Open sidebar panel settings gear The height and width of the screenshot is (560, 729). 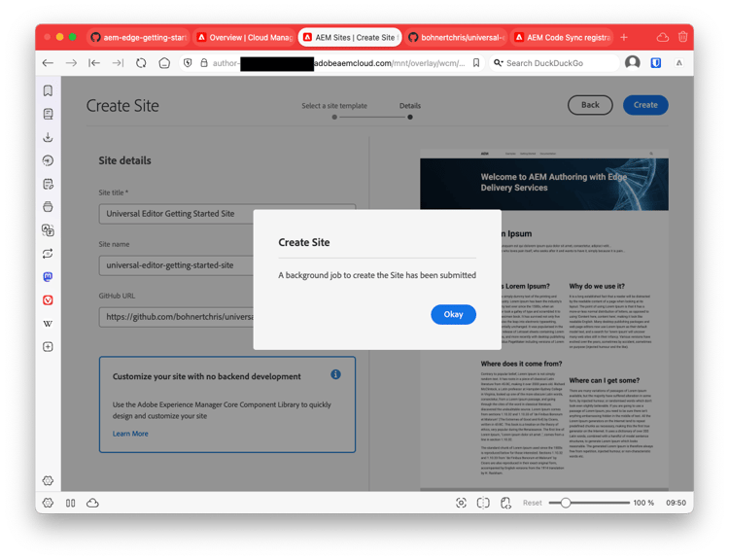click(x=48, y=480)
